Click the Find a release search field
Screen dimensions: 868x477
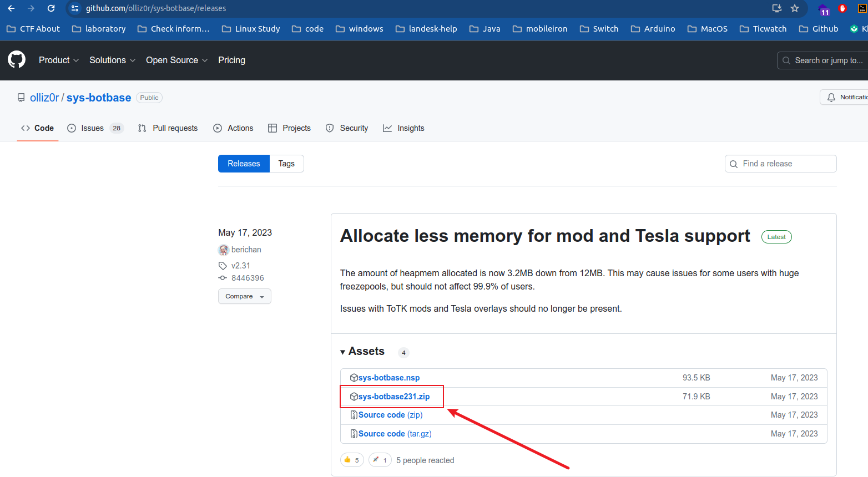click(786, 164)
